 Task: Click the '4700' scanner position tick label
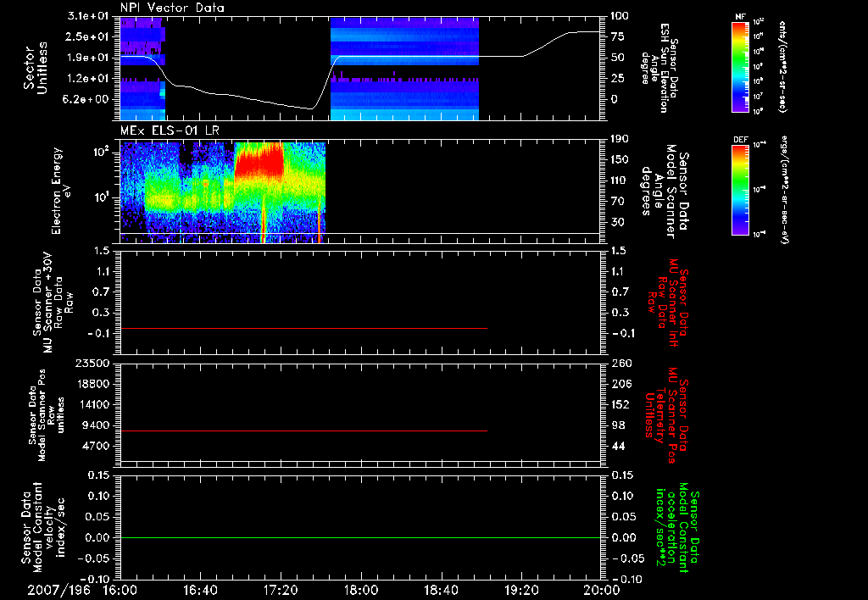(x=97, y=446)
